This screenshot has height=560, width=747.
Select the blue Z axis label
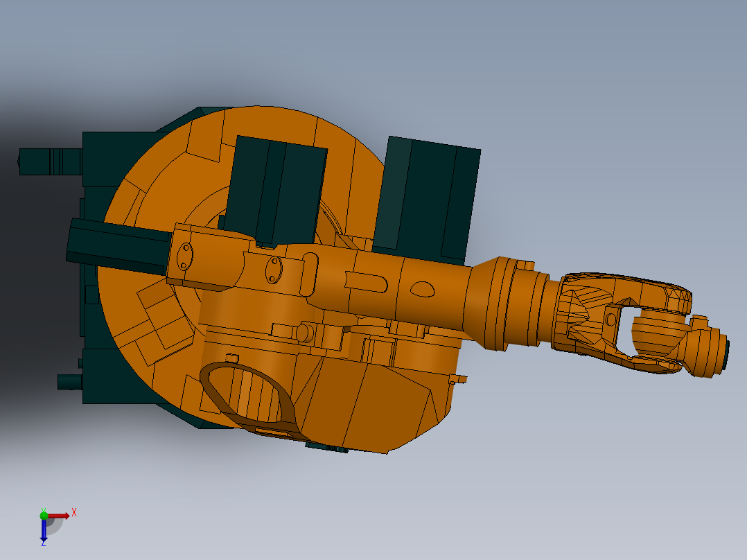coord(44,545)
